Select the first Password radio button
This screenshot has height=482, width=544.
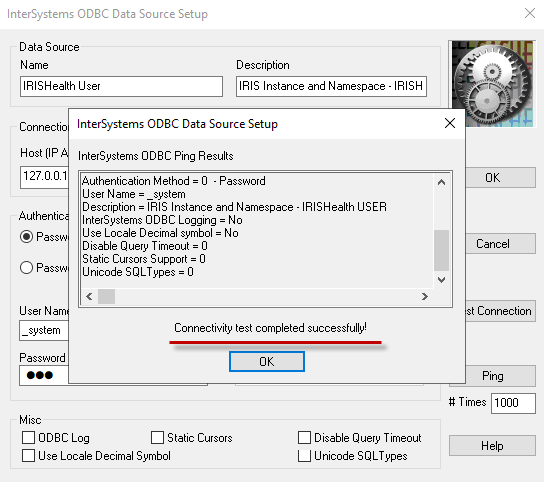(26, 237)
